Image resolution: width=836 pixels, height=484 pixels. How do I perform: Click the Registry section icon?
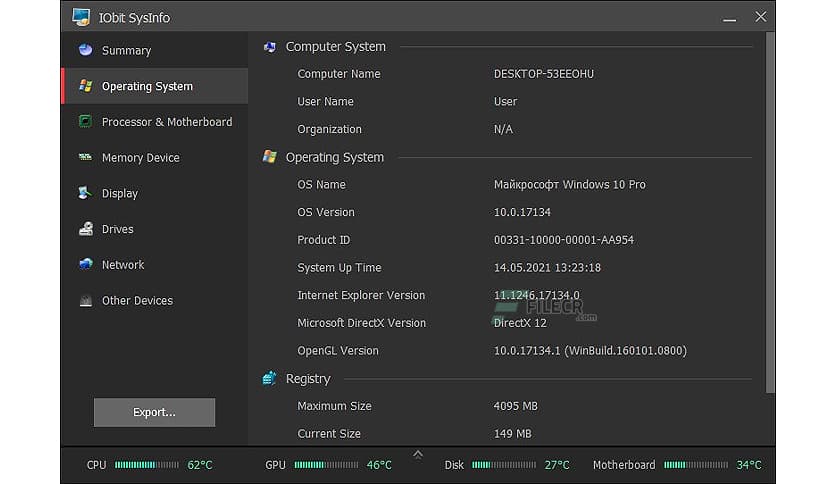pos(269,378)
